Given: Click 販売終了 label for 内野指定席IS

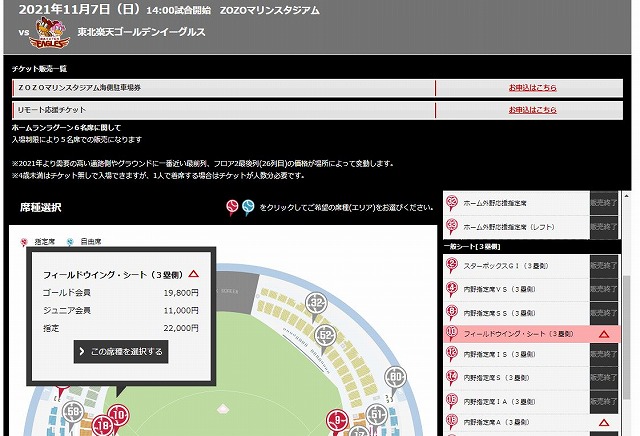Looking at the screenshot, I should click(604, 354).
